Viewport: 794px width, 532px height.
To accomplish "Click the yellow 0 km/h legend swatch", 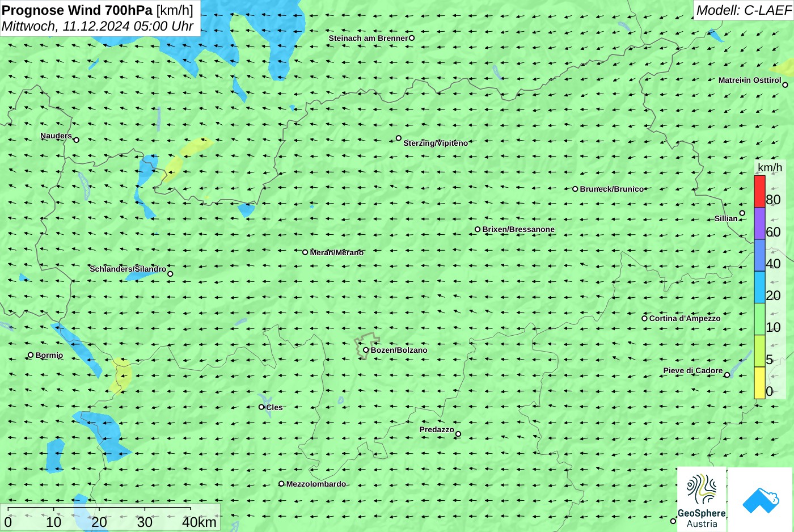I will [x=759, y=383].
